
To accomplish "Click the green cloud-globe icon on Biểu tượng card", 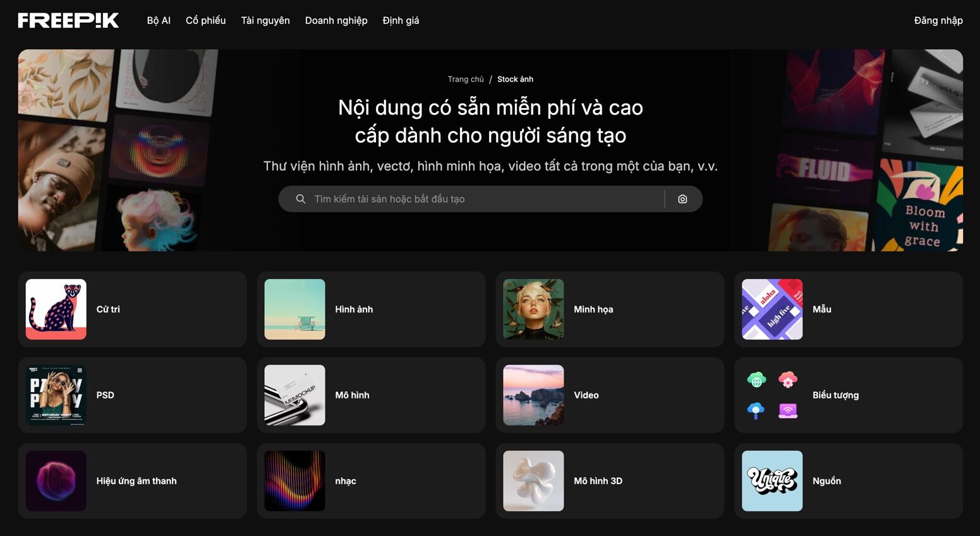I will [x=756, y=379].
